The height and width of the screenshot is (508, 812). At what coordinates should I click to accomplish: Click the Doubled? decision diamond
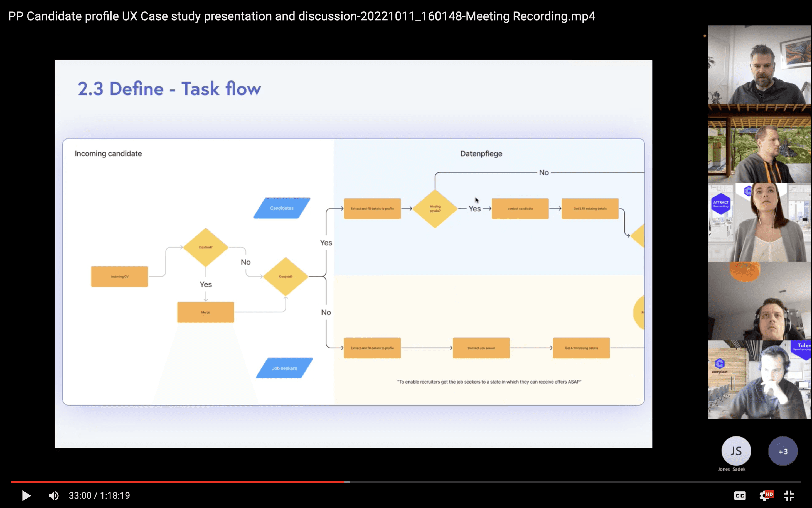tap(206, 247)
